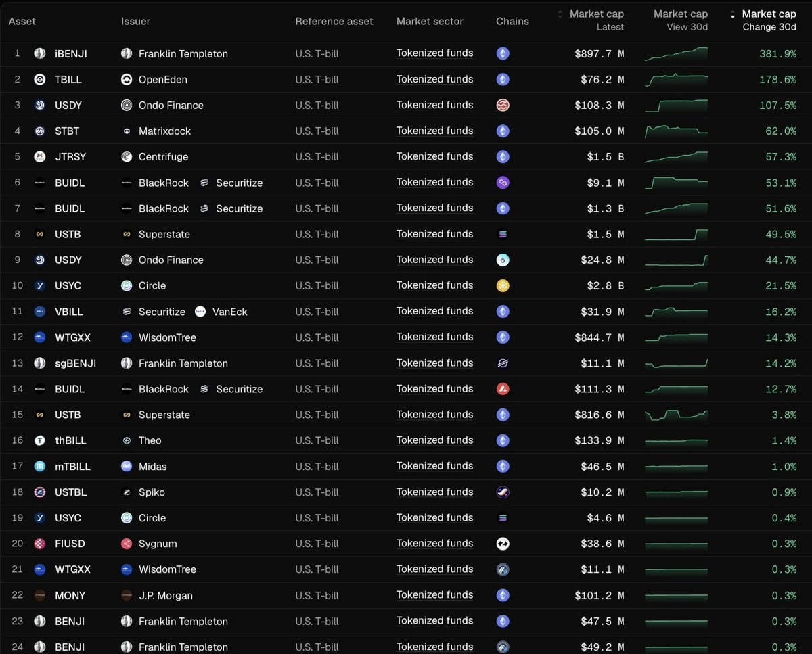Open Tokenized funds link in MONY row
Viewport: 812px width, 654px height.
435,594
